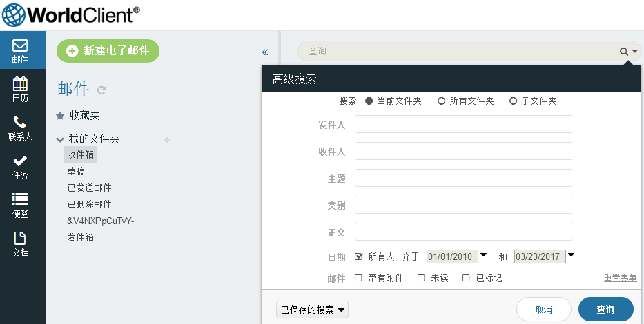Open the 任务 tasks checkmark icon

20,161
